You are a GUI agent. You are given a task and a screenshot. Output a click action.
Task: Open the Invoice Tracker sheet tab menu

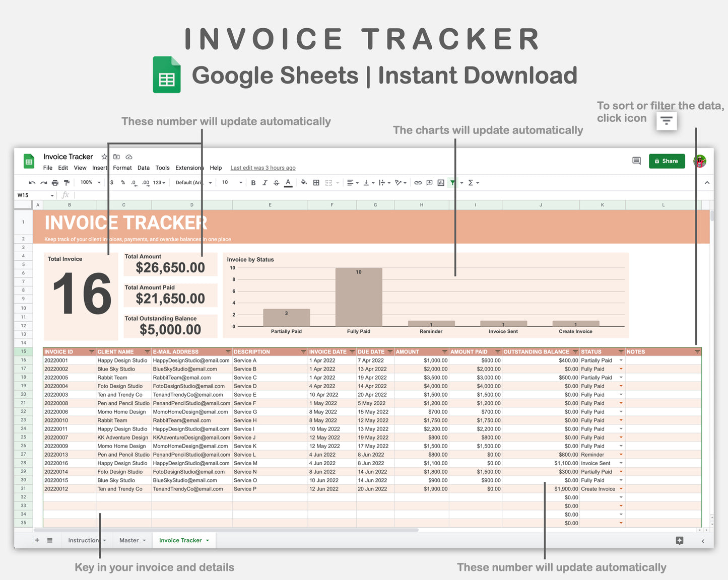pos(209,540)
